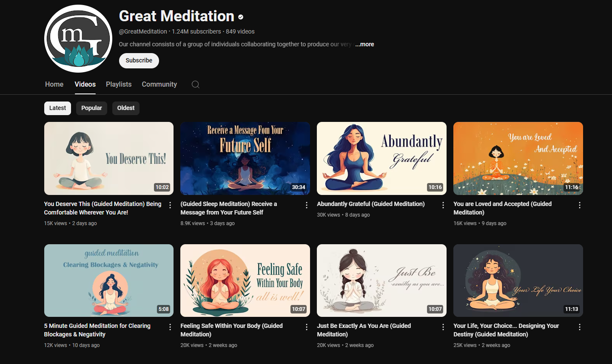Open options menu for Just Be Exactly video
Image resolution: width=612 pixels, height=364 pixels.
pyautogui.click(x=443, y=327)
